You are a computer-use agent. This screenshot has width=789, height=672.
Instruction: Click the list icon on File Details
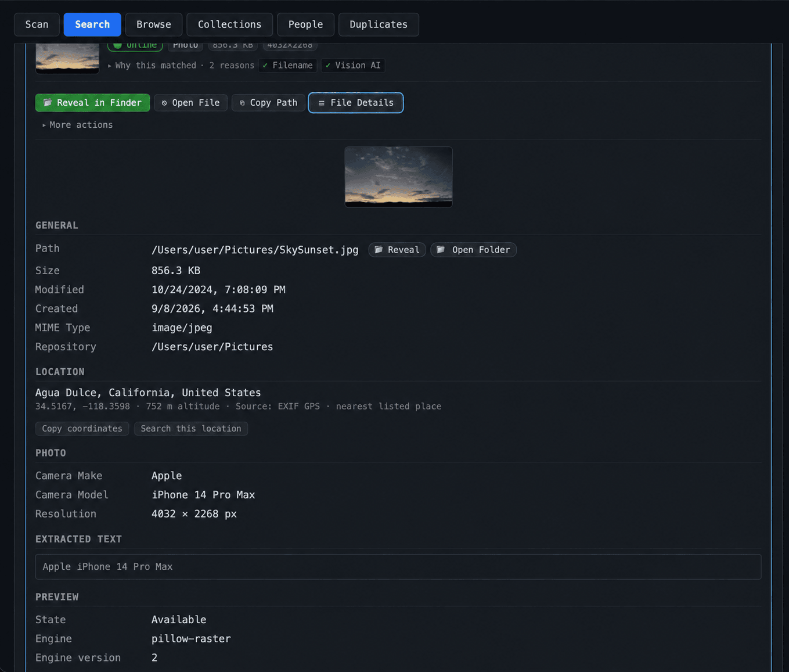click(321, 103)
